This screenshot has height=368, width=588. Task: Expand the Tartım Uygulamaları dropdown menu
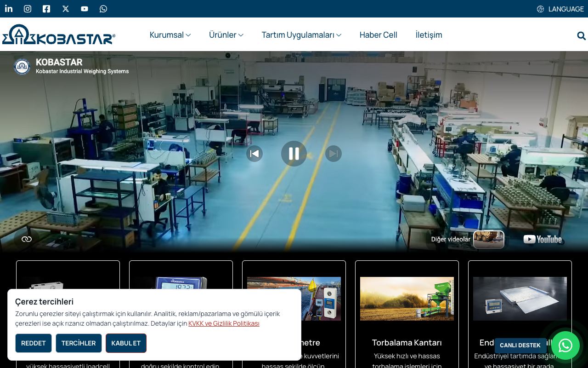pos(301,35)
